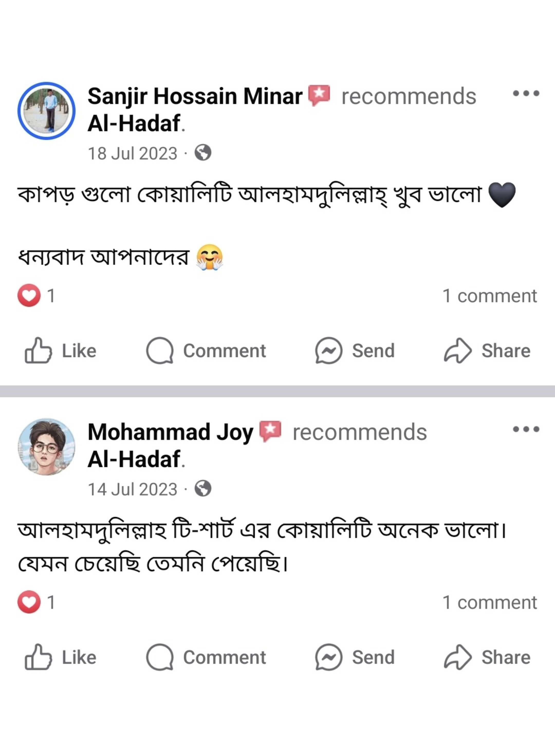555x756 pixels.
Task: Open the 14 Jul 2023 post timestamp
Action: click(132, 489)
